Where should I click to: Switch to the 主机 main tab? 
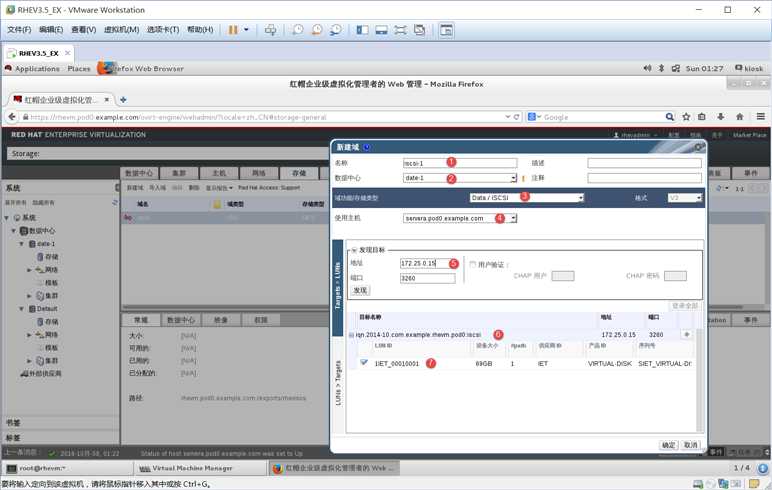coord(219,173)
